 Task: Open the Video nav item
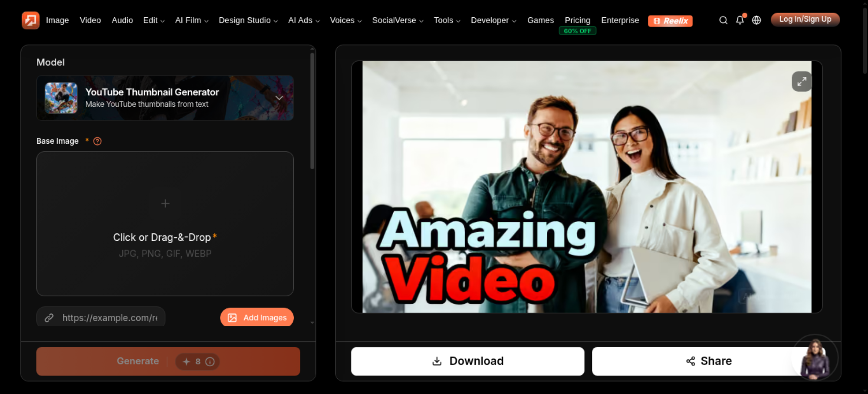(90, 20)
